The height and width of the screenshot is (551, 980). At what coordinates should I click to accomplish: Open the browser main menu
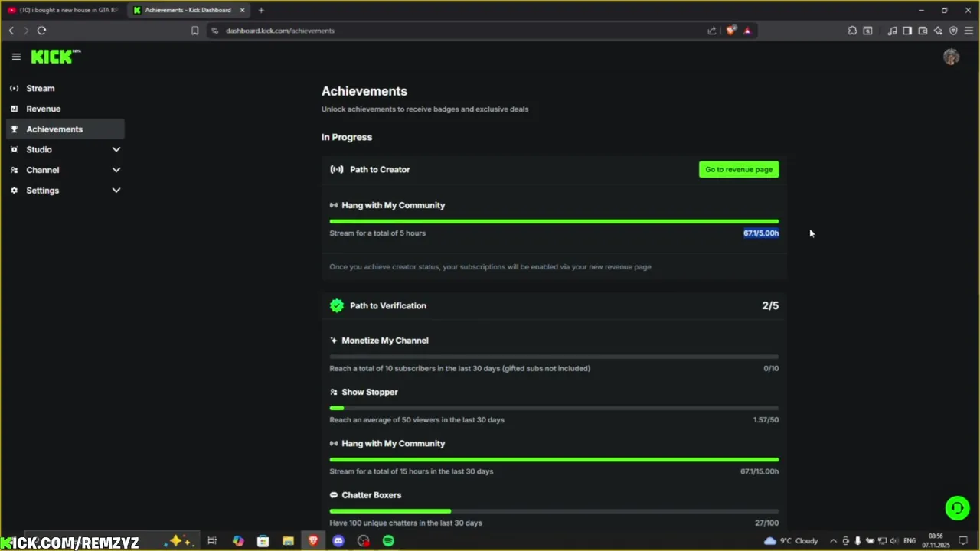pyautogui.click(x=969, y=31)
